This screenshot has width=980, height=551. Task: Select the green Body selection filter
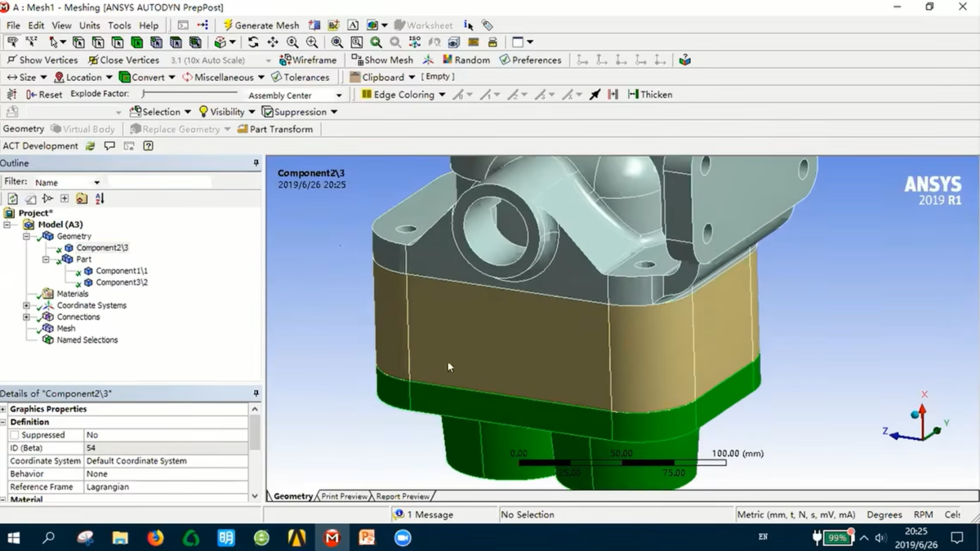pos(137,42)
